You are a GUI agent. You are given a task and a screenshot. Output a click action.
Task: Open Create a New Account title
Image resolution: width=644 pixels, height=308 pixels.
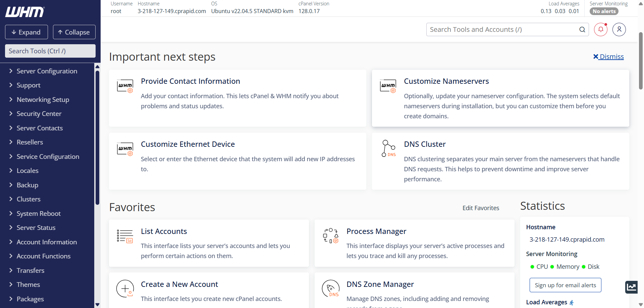[x=179, y=284]
